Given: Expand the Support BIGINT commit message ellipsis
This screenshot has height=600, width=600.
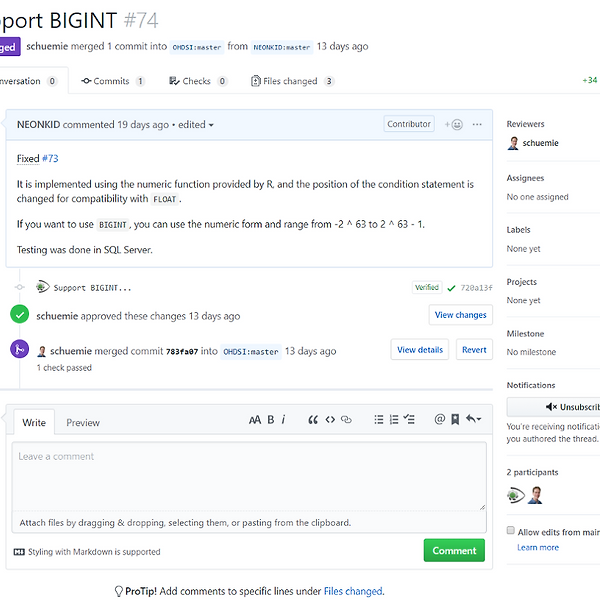Looking at the screenshot, I should click(x=125, y=288).
